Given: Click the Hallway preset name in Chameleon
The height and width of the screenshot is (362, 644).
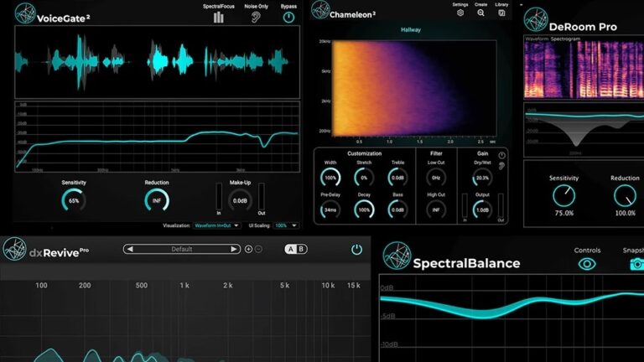Looking at the screenshot, I should click(411, 29).
